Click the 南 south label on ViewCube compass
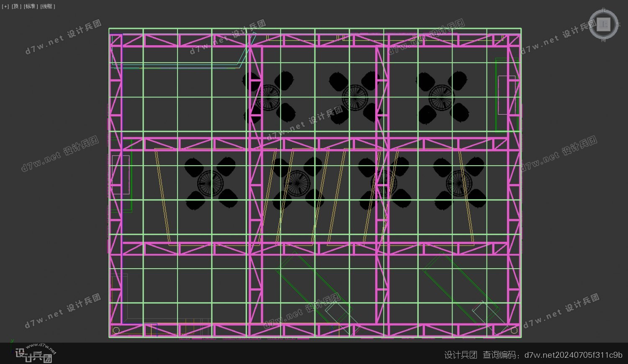 pyautogui.click(x=603, y=40)
